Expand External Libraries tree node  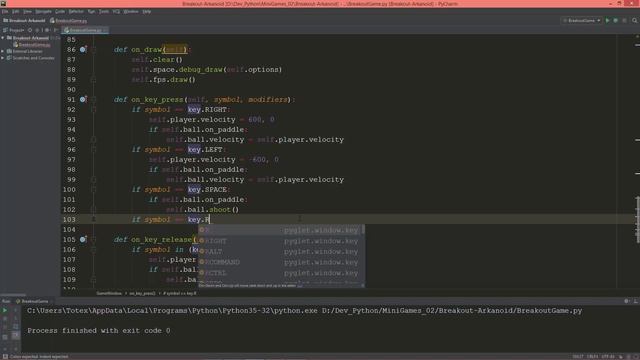[x=3, y=51]
